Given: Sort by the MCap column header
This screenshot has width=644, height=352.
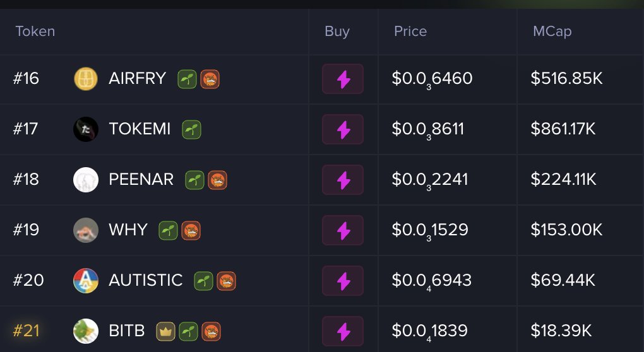Looking at the screenshot, I should (x=552, y=32).
